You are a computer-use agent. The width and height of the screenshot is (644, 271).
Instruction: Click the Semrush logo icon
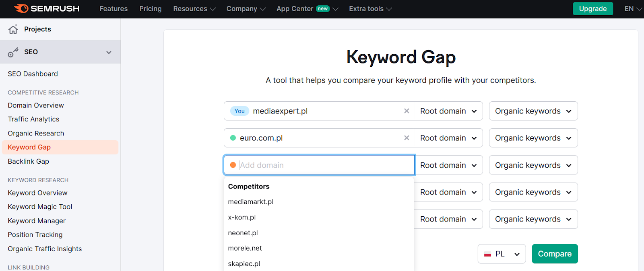[x=21, y=8]
